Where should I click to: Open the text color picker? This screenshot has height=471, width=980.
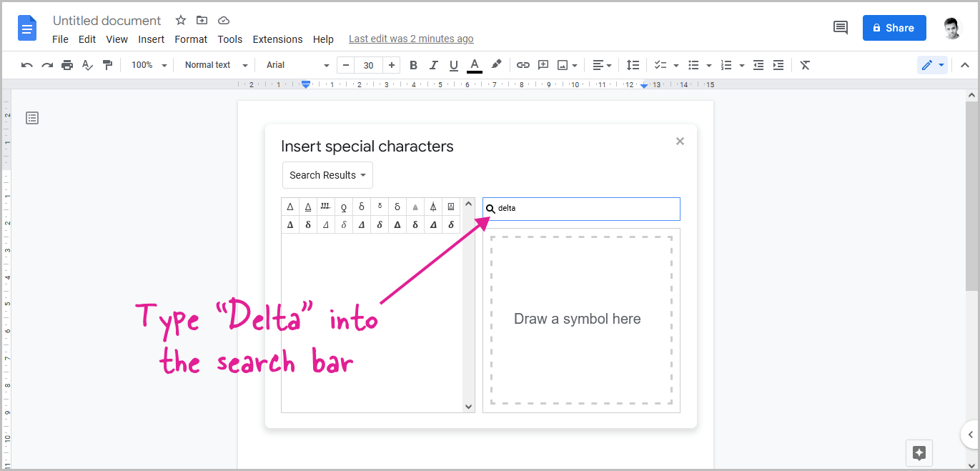(474, 65)
